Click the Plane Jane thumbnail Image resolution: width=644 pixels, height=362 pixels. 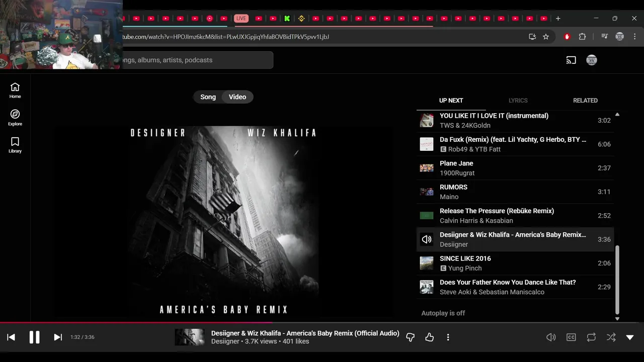(427, 168)
